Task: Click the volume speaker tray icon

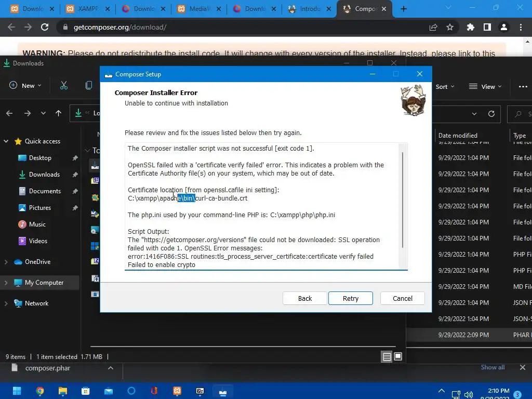Action: (x=469, y=395)
